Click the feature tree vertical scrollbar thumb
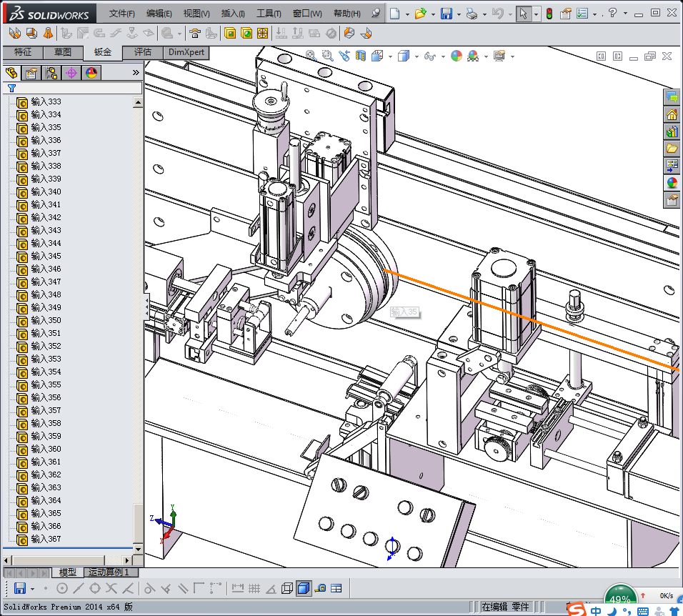Image resolution: width=683 pixels, height=616 pixels. pos(139,523)
